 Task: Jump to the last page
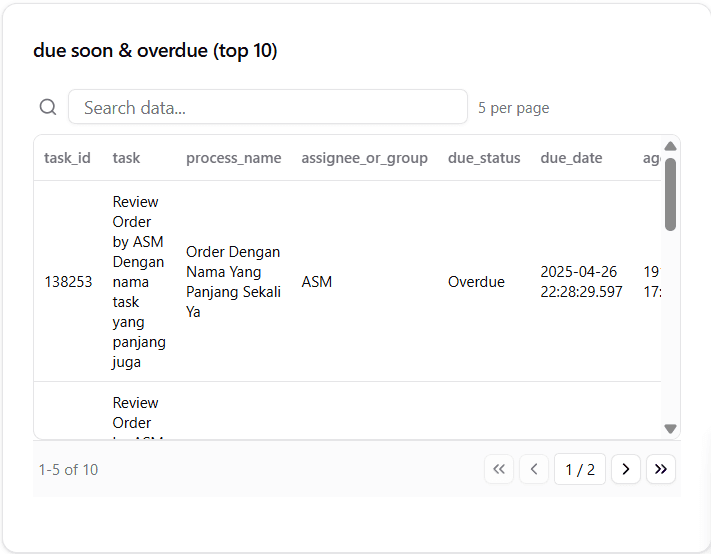click(661, 469)
